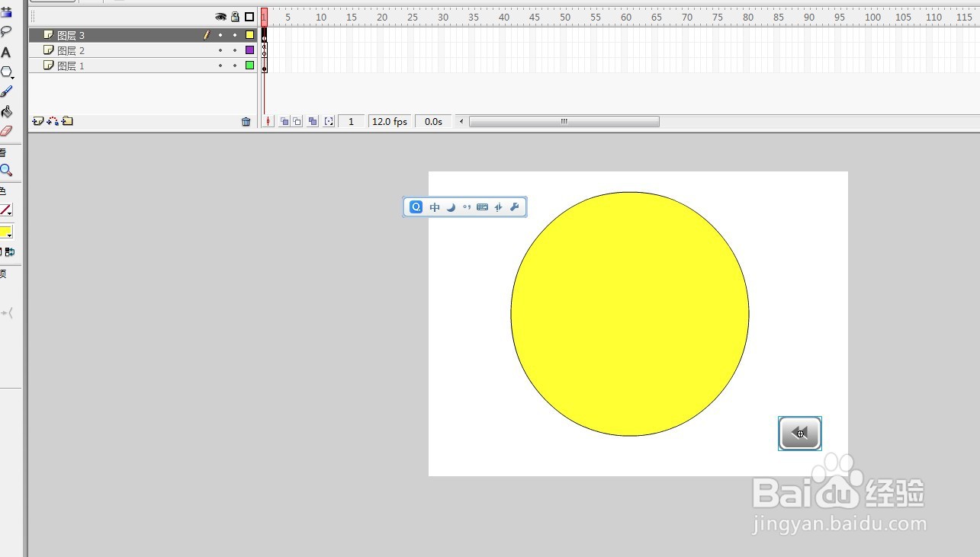Screen dimensions: 980x557
Task: Click the Center Frame button
Action: (x=268, y=121)
